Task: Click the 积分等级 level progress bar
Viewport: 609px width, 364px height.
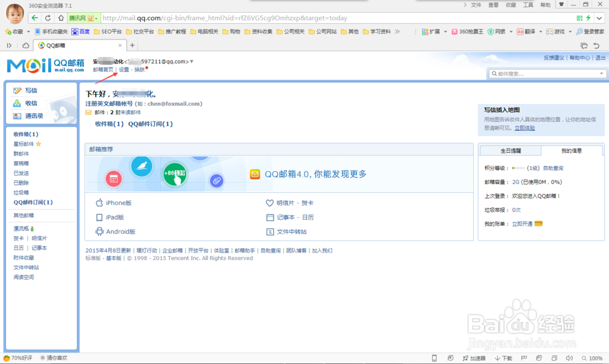Action: click(518, 168)
